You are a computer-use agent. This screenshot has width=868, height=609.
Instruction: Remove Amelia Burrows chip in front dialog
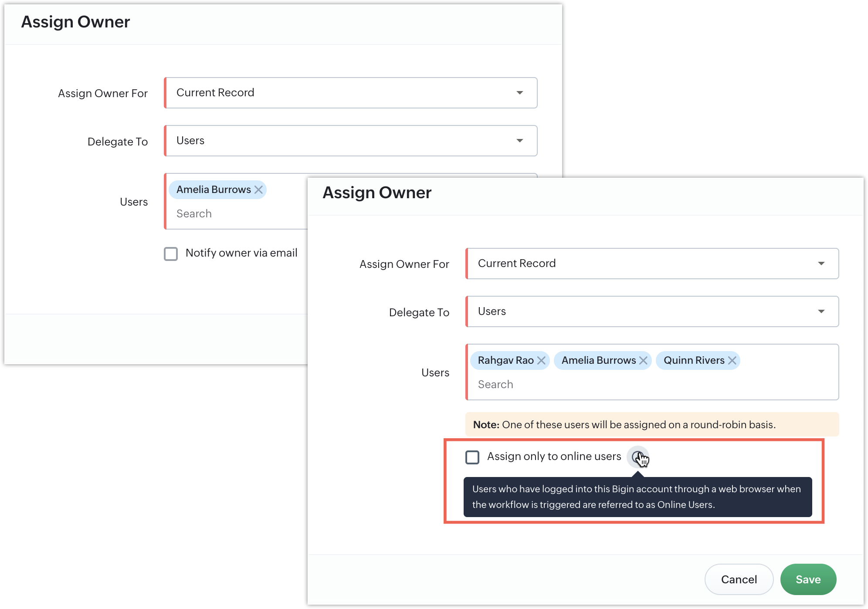(x=643, y=361)
